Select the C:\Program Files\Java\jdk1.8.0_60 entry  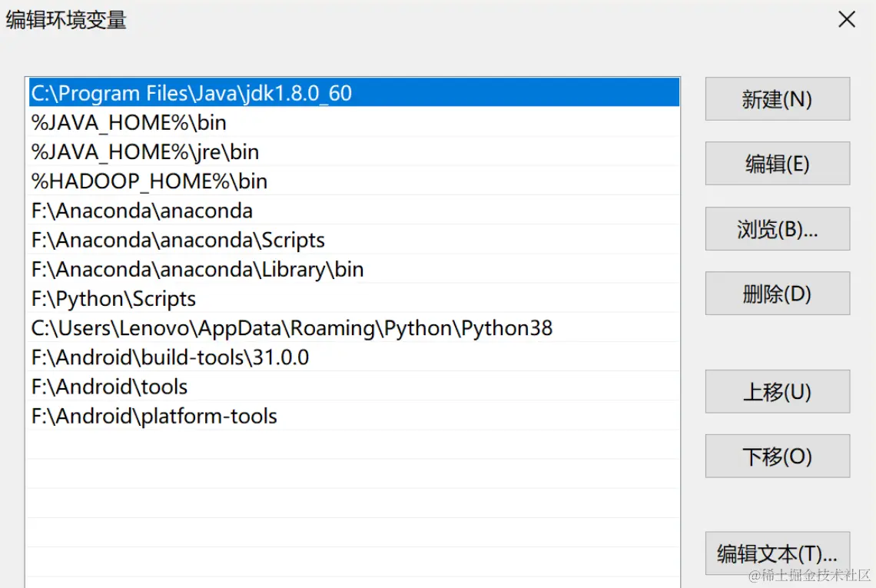pyautogui.click(x=353, y=93)
